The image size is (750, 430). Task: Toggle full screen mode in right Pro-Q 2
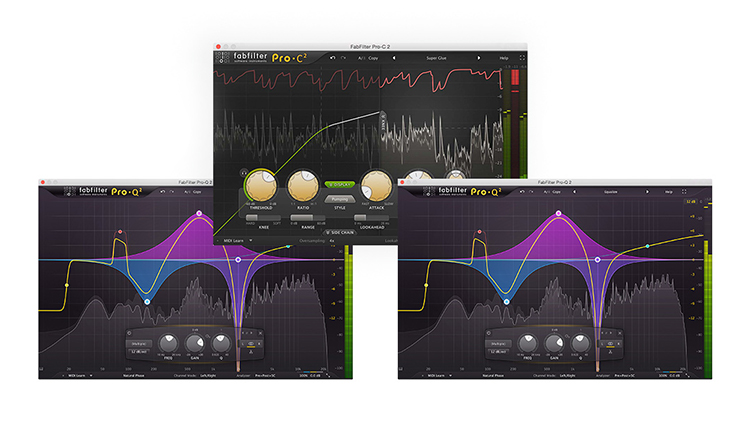pyautogui.click(x=684, y=192)
